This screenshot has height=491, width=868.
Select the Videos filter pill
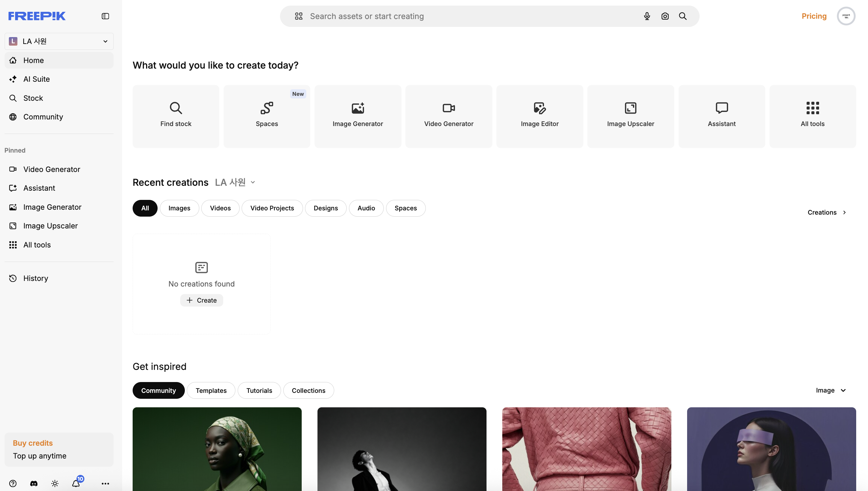click(x=220, y=208)
